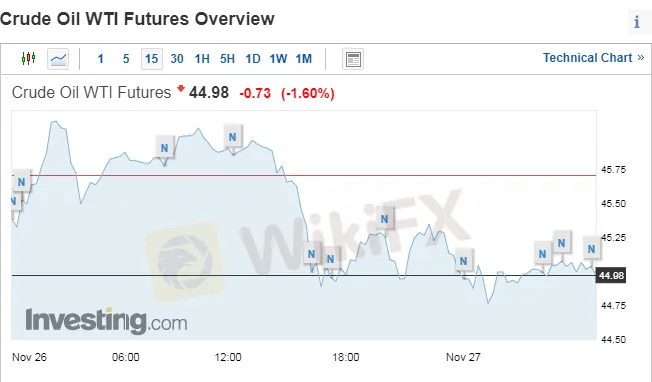The height and width of the screenshot is (382, 652).
Task: Open the table layout icon
Action: click(353, 59)
